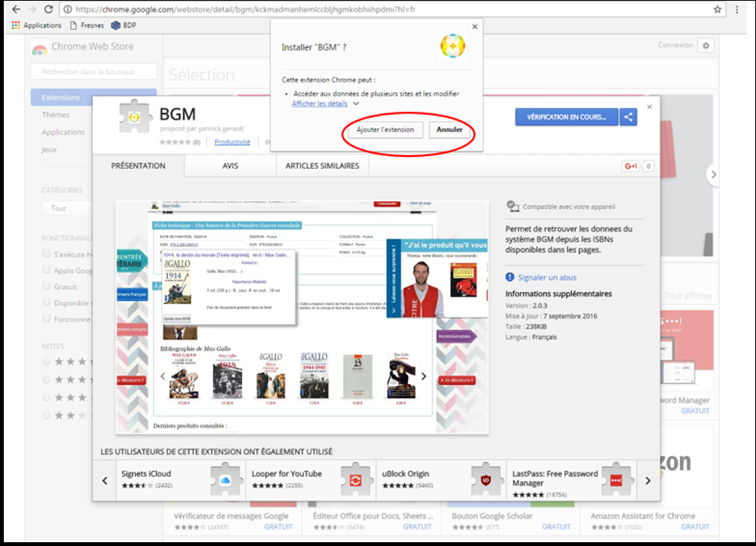Click 'Ajouter l'extension' in the install dialog
The height and width of the screenshot is (546, 756).
(385, 129)
